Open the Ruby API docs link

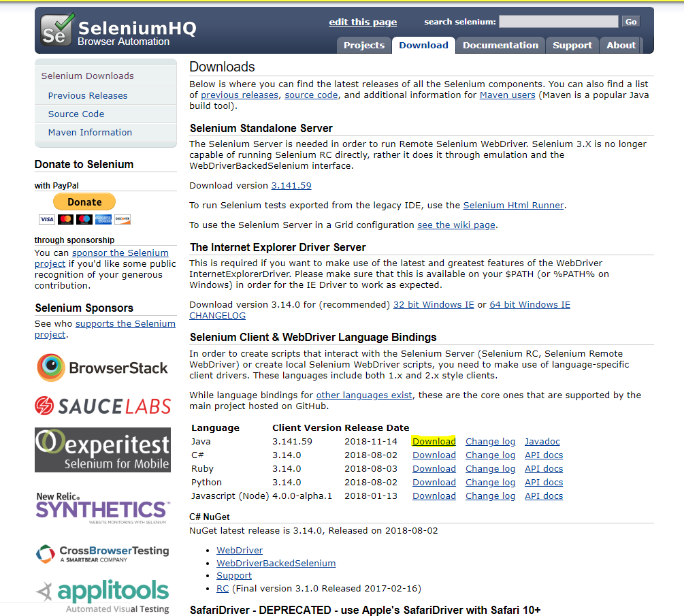coord(544,468)
